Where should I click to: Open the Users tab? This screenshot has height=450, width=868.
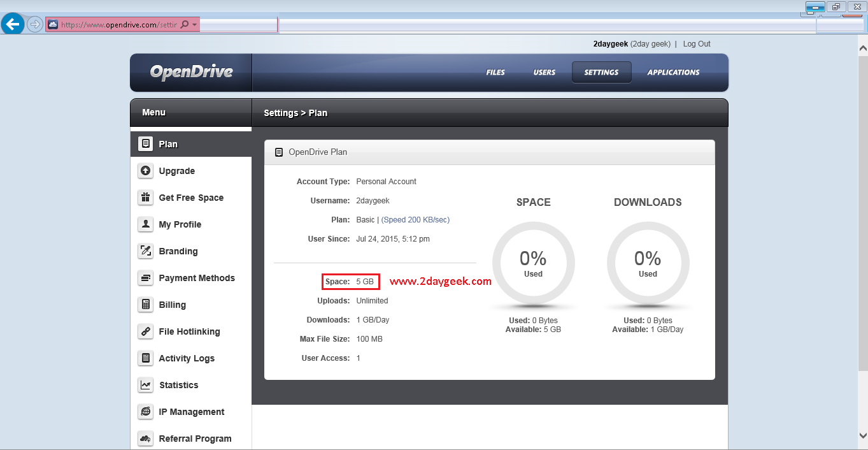[x=544, y=72]
